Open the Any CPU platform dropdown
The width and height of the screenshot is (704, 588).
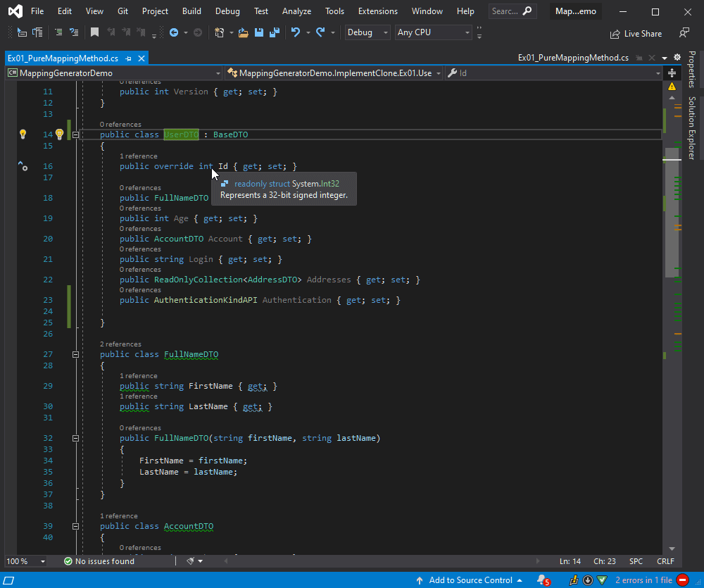coord(433,32)
